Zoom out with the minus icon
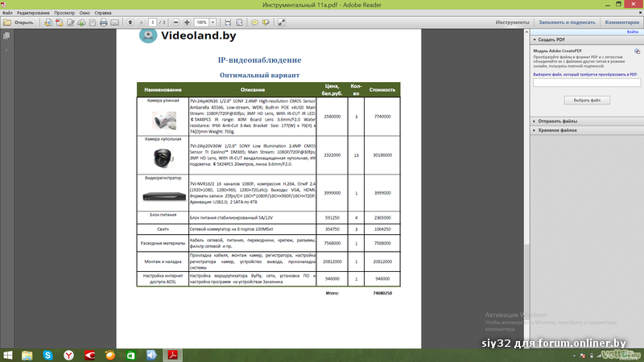Image resolution: width=644 pixels, height=362 pixels. coord(175,23)
